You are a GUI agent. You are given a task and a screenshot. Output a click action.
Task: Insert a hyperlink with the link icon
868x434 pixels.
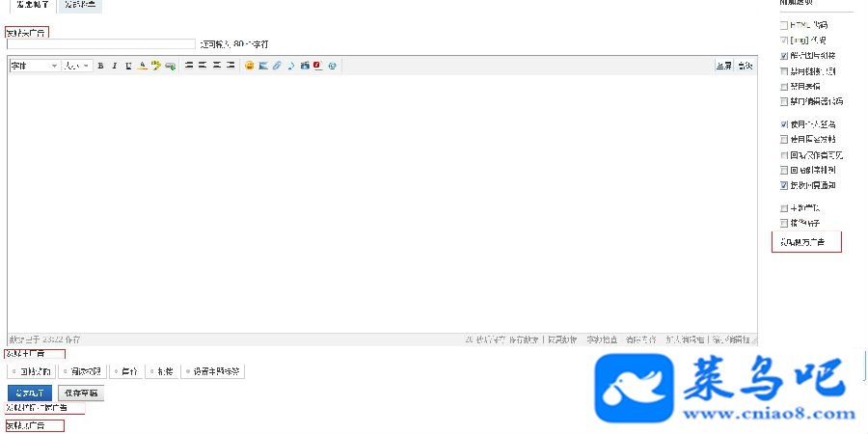(x=170, y=66)
